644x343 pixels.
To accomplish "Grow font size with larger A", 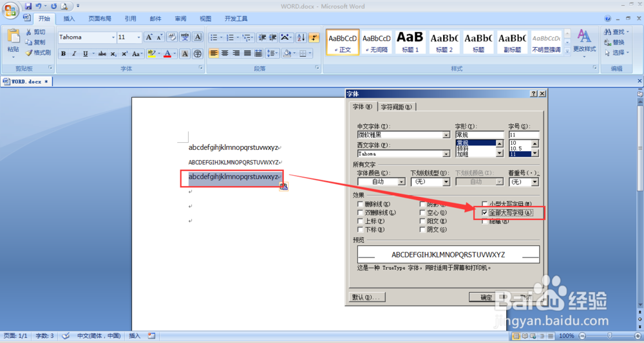I will point(149,37).
